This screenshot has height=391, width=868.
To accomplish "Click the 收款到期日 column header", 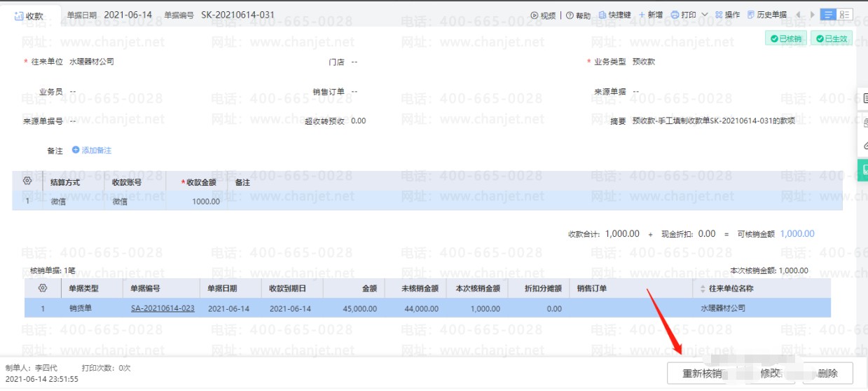I will point(287,289).
